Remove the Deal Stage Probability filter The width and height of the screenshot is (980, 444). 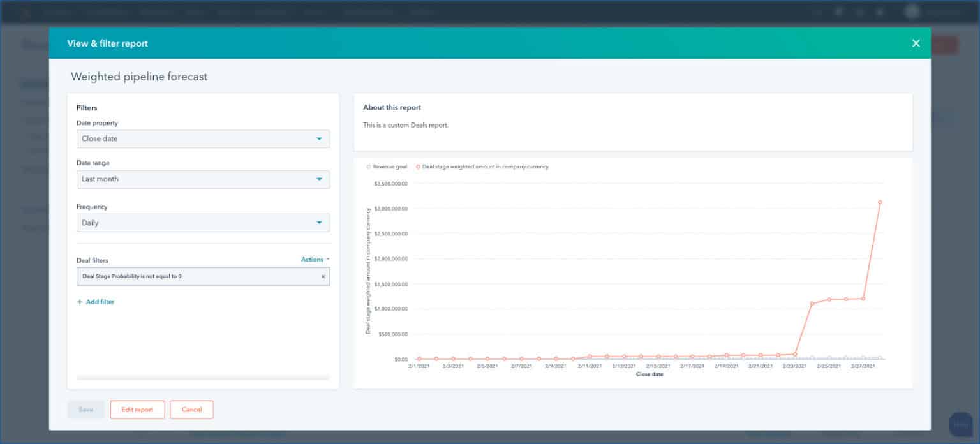[323, 276]
